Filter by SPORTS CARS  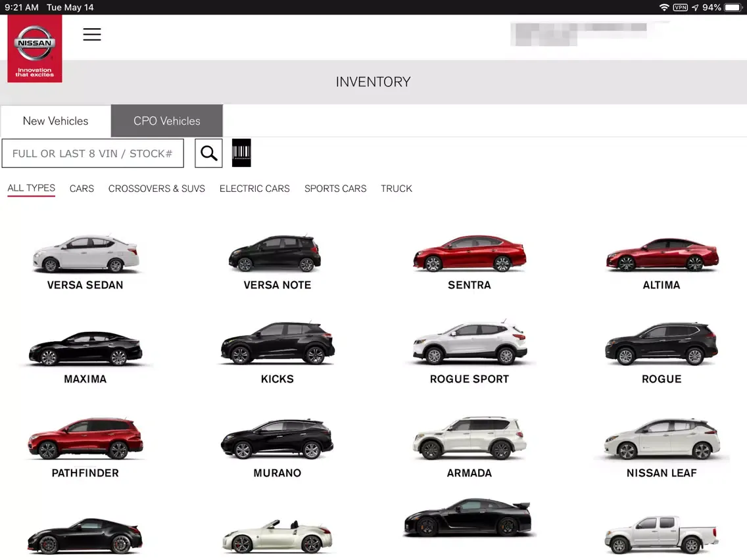click(335, 189)
